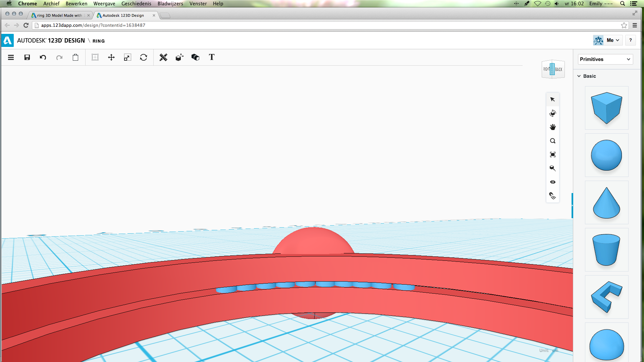Click the Save button
Viewport: 644px width, 362px height.
27,57
